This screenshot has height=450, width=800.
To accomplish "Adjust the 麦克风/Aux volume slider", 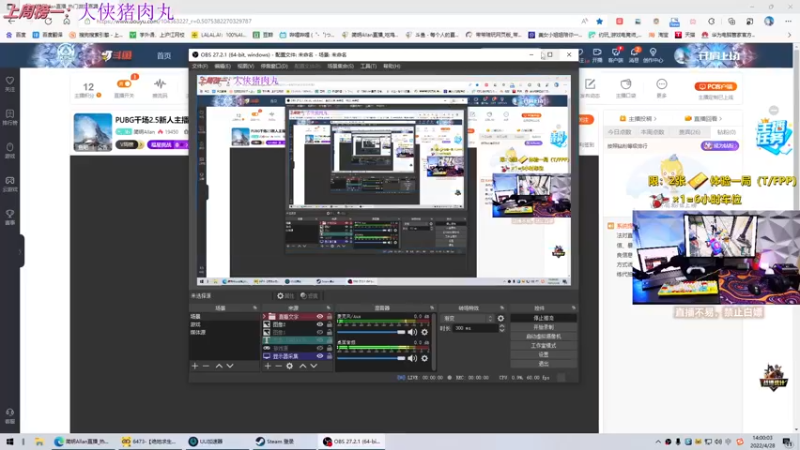I will tap(371, 332).
